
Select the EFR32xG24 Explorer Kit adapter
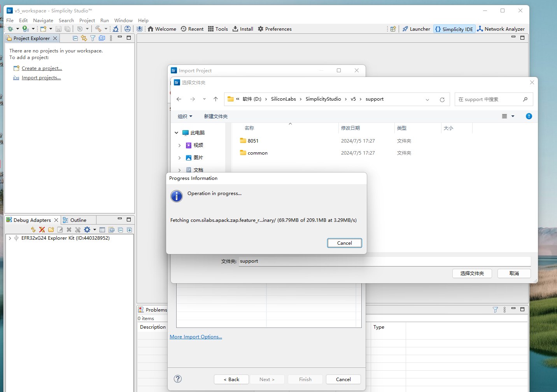pos(65,238)
